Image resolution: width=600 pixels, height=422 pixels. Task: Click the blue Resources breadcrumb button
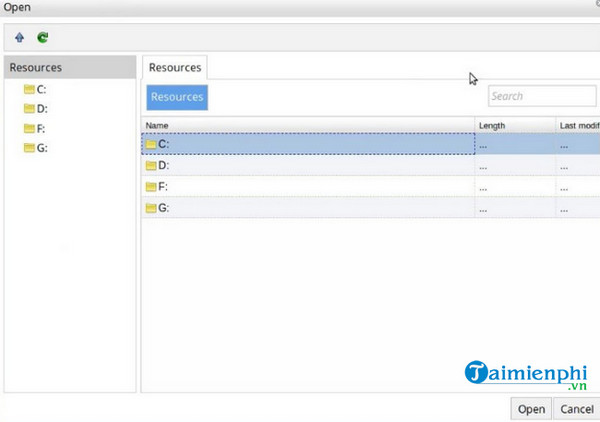[x=177, y=97]
